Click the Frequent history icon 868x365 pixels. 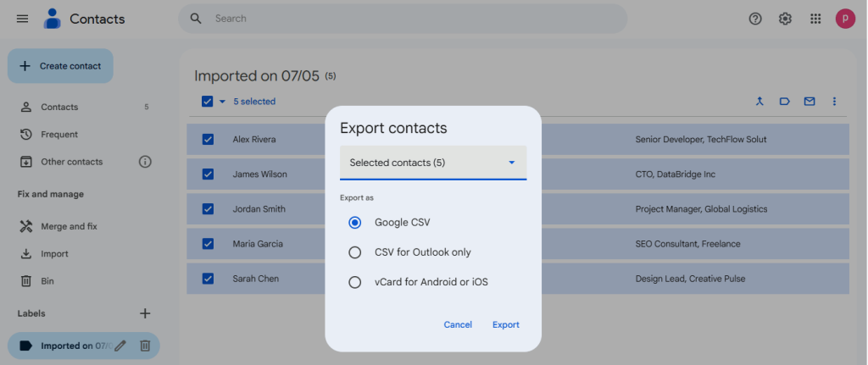(26, 135)
